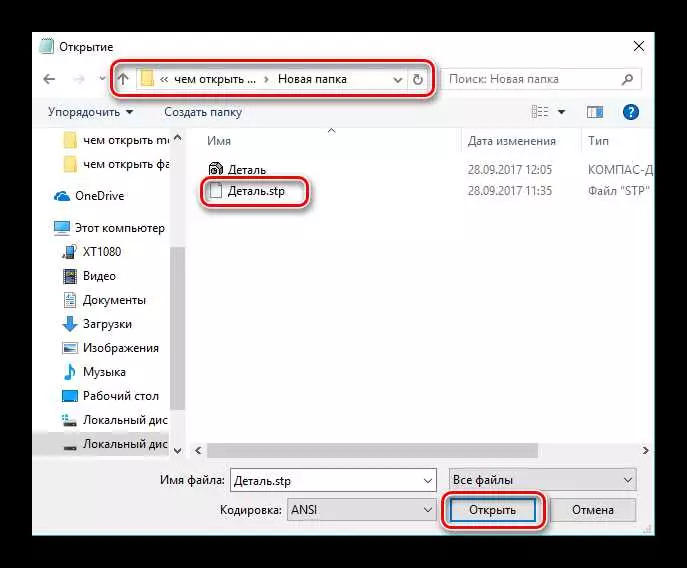Toggle the preview pane icon
The height and width of the screenshot is (568, 687).
(595, 112)
